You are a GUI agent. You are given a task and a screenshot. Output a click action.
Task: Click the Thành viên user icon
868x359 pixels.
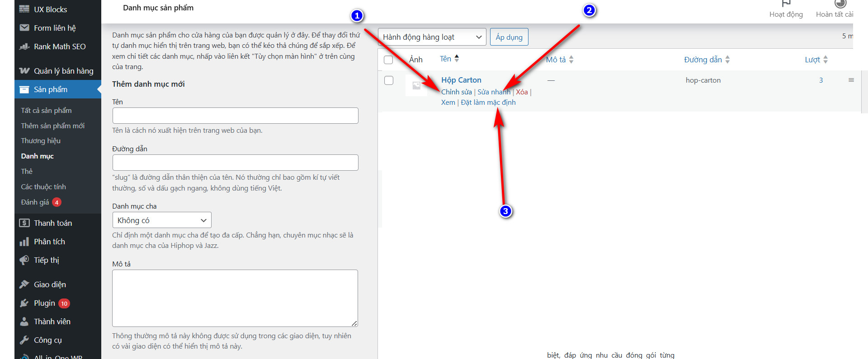[x=24, y=322]
